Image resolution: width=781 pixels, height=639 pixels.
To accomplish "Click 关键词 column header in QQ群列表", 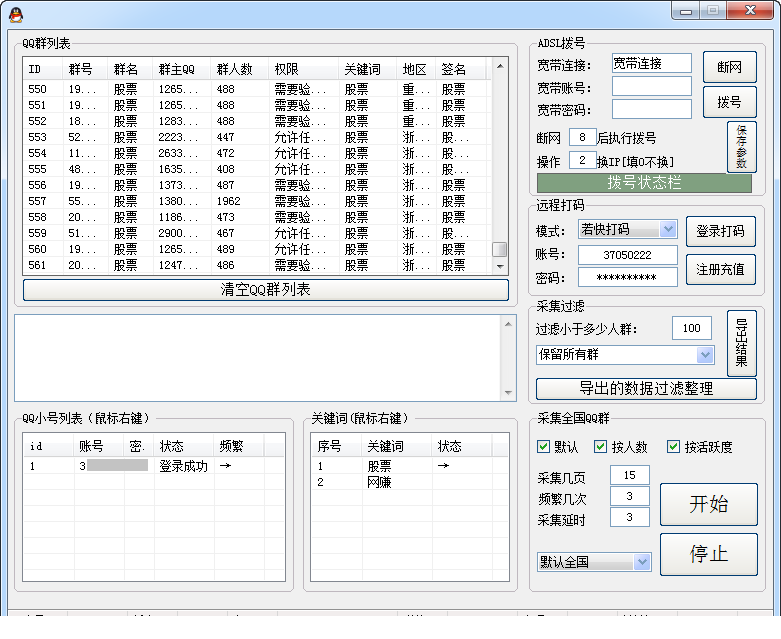I will 367,69.
